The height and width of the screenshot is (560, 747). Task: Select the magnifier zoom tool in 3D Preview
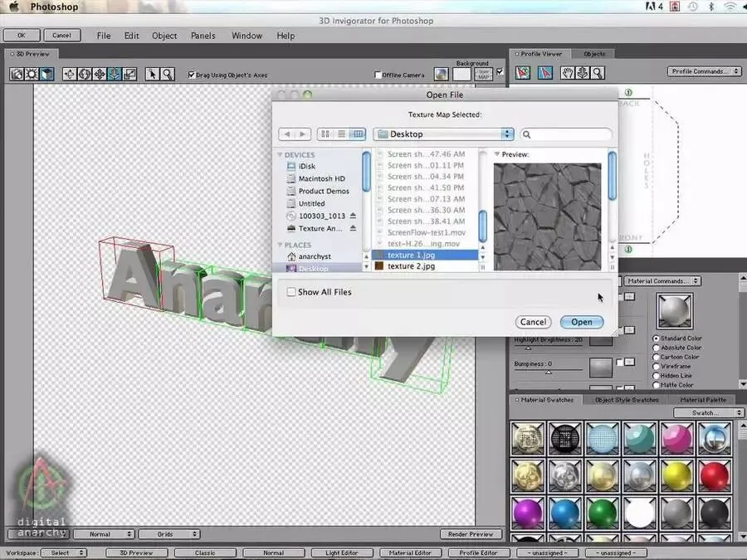(167, 74)
